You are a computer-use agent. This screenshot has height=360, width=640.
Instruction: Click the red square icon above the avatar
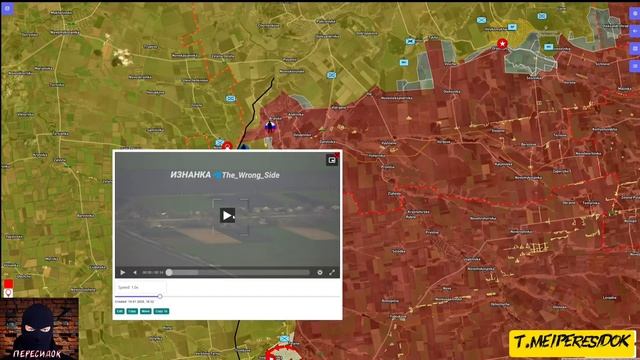coord(8,284)
